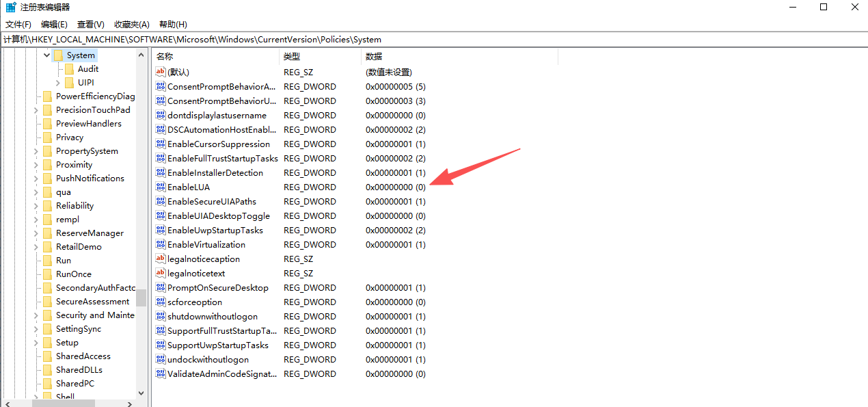The height and width of the screenshot is (407, 868).
Task: Open the 查看(V) menu
Action: click(x=91, y=25)
